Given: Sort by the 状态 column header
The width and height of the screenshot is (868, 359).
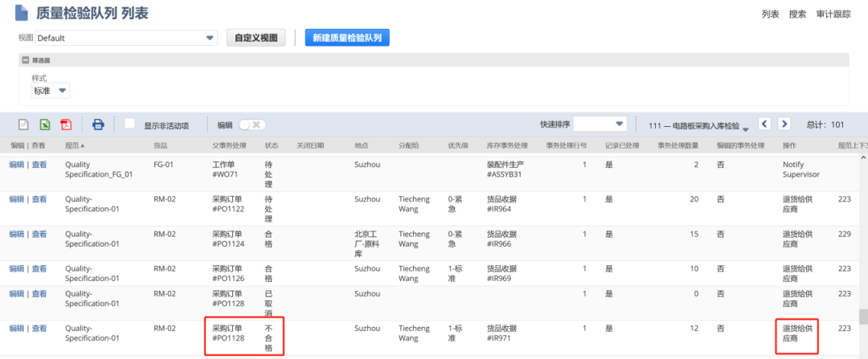Looking at the screenshot, I should pos(272,145).
